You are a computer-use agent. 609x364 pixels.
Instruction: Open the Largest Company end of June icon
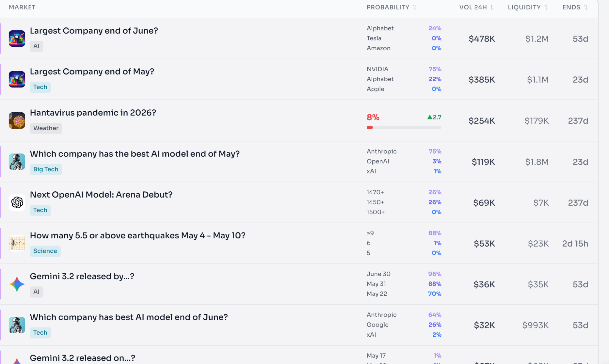tap(17, 38)
